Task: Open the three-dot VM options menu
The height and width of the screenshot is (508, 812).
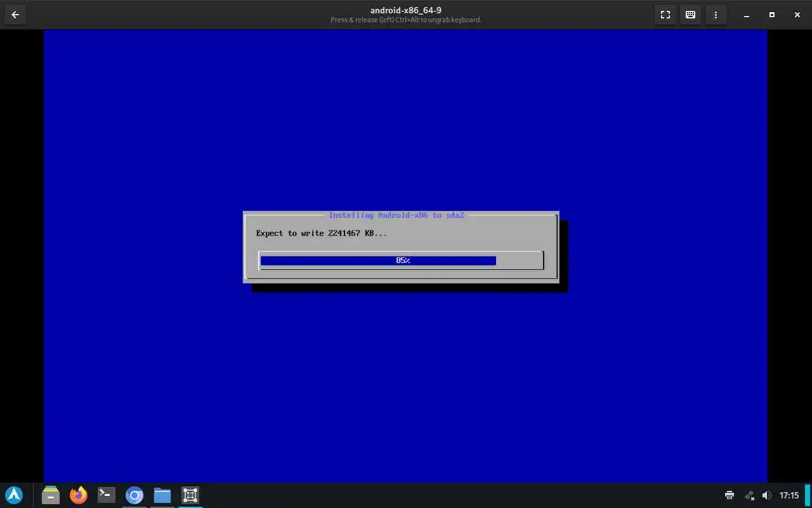Action: pyautogui.click(x=716, y=15)
